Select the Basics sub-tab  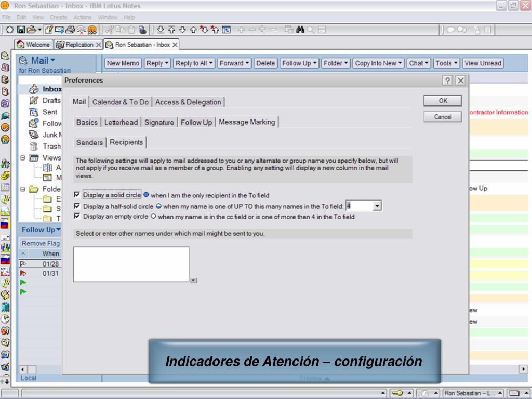click(x=87, y=123)
